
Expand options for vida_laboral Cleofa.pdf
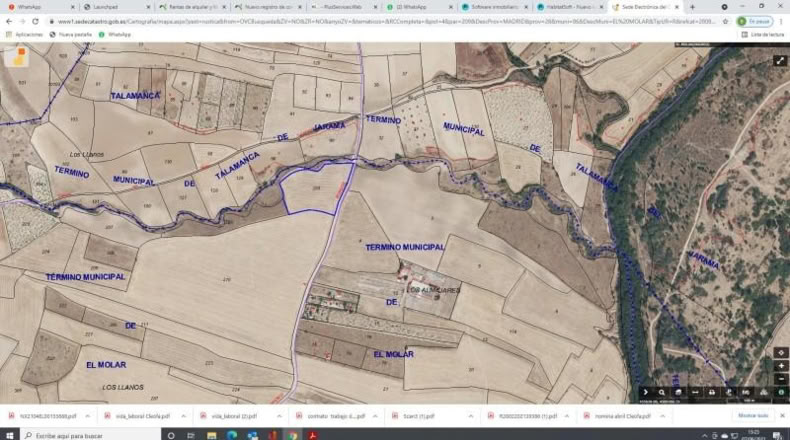(183, 416)
